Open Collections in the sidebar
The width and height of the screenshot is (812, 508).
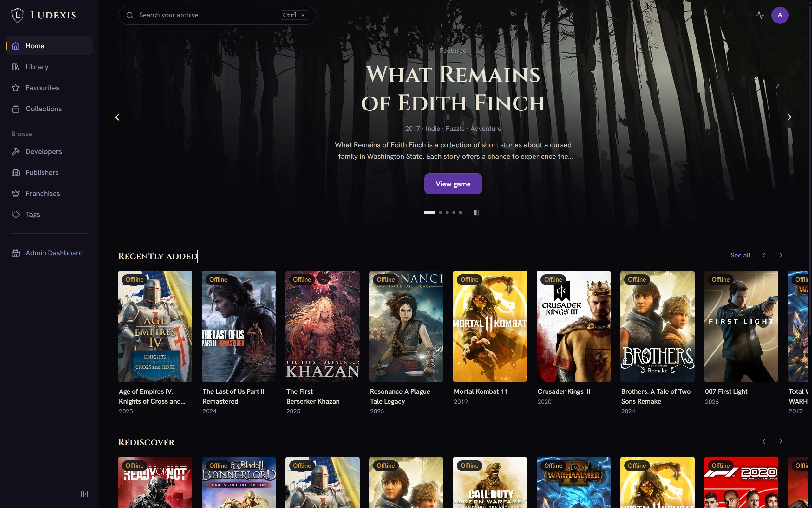49,109
